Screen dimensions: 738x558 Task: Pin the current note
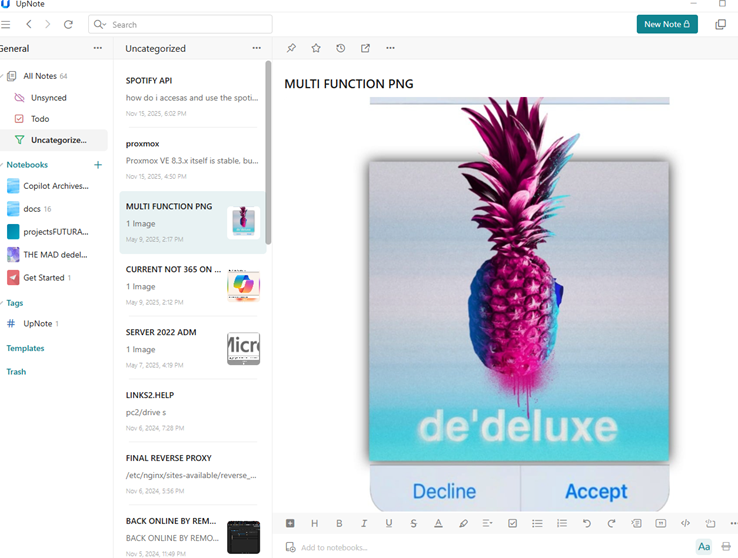tap(291, 48)
